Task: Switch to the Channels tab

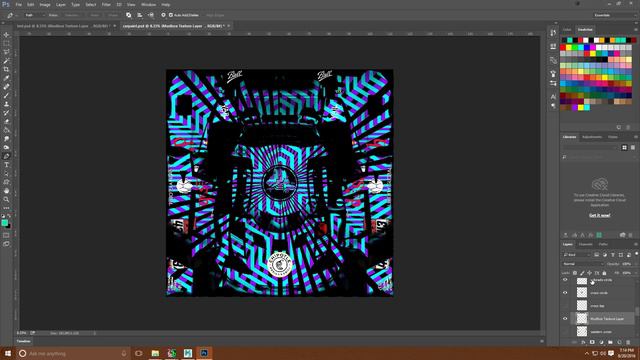Action: (586, 244)
